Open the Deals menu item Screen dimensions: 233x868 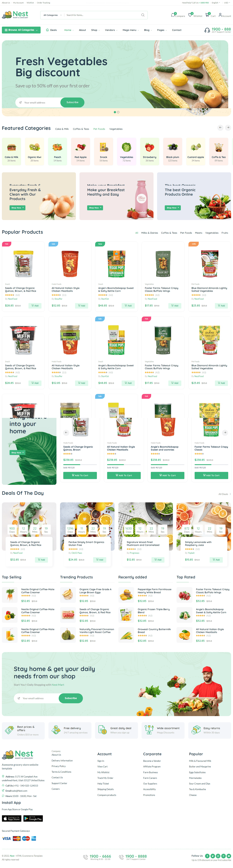52,30
